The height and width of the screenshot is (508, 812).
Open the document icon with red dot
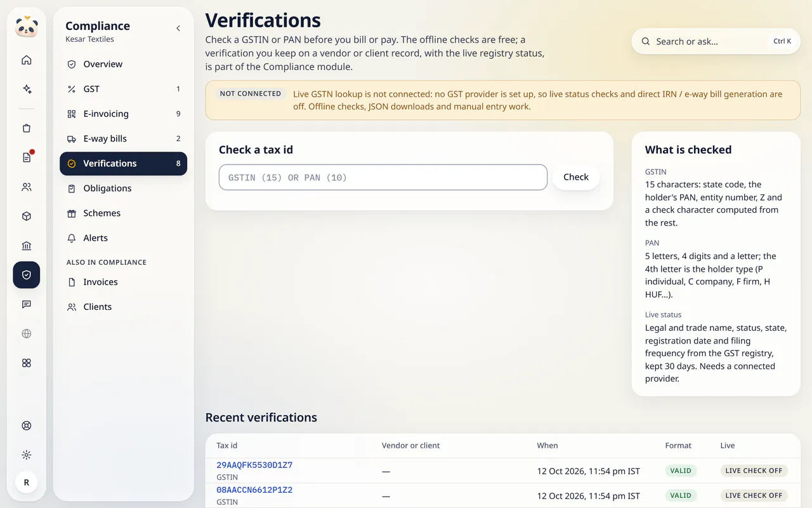click(x=27, y=157)
